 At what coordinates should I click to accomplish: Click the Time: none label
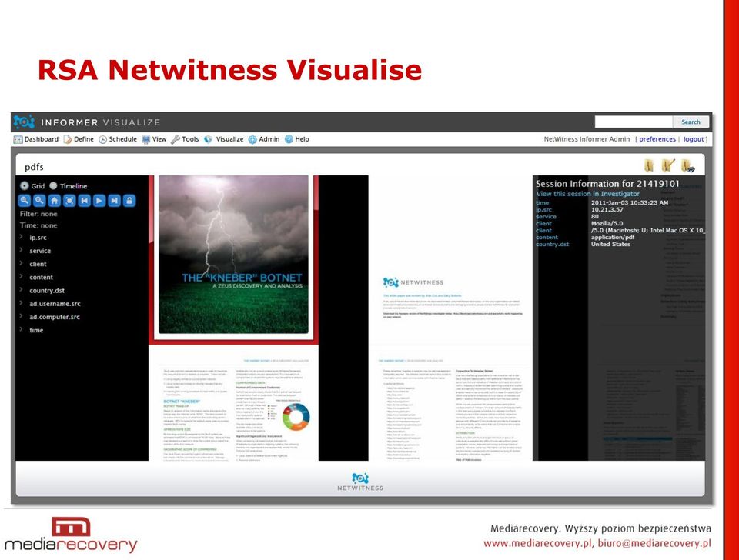[x=38, y=225]
